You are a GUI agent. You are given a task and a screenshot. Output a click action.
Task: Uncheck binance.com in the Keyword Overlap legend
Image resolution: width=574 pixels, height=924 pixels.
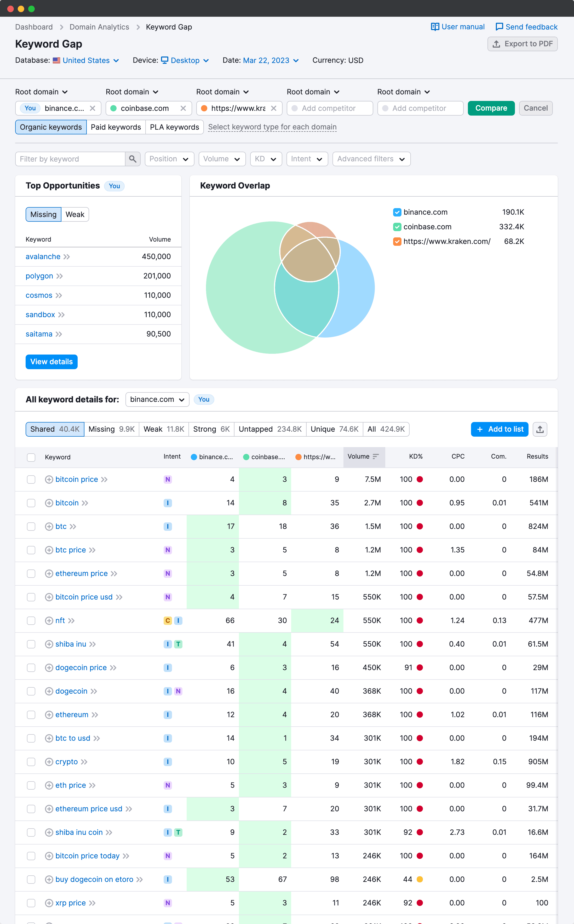(397, 212)
